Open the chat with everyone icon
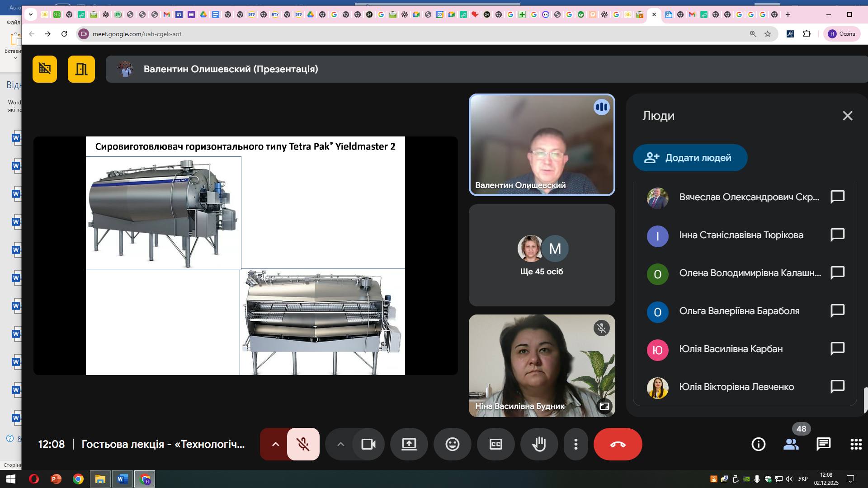Screen dimensions: 868x488 point(823,444)
